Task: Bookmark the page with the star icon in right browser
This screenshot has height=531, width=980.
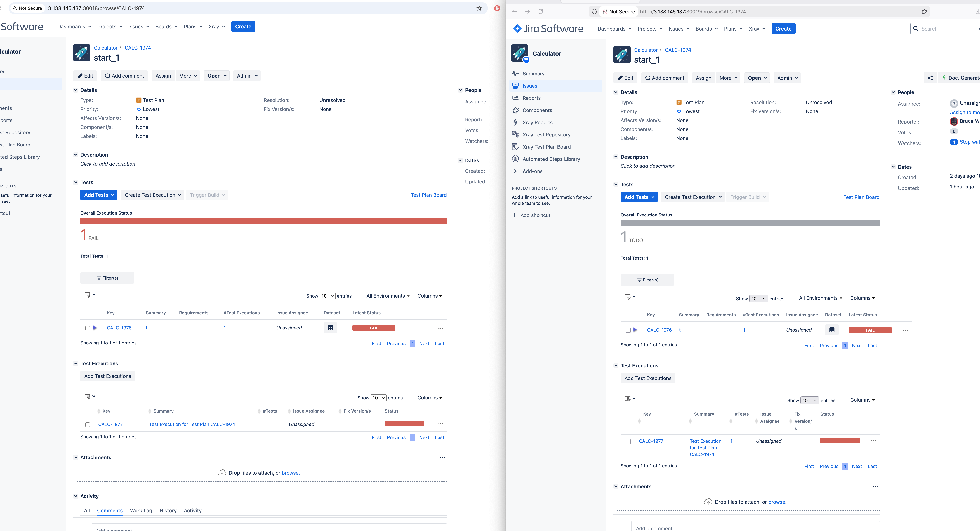Action: 924,12
